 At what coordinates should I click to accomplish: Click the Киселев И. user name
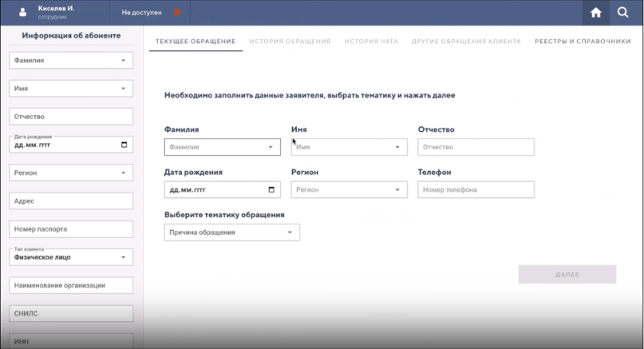point(57,8)
